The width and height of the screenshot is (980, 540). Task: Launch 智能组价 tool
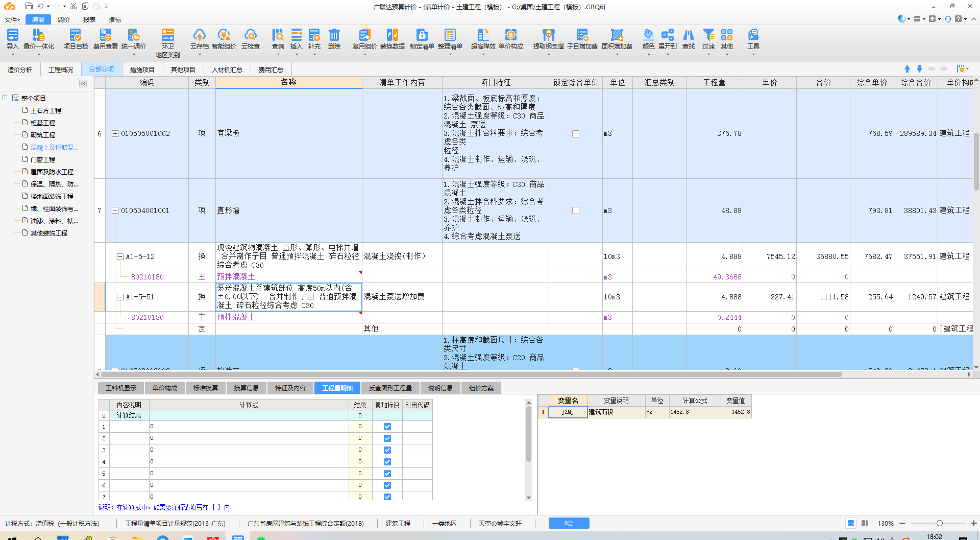click(x=224, y=39)
